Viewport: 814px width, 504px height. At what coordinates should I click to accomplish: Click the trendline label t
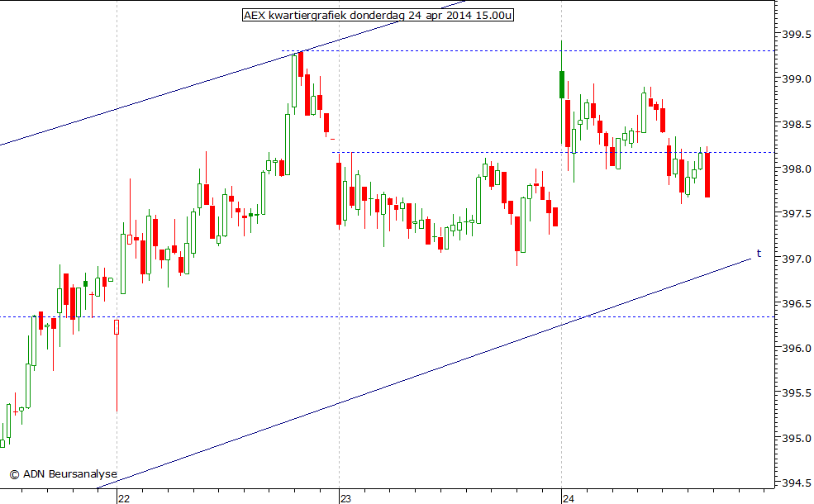759,254
